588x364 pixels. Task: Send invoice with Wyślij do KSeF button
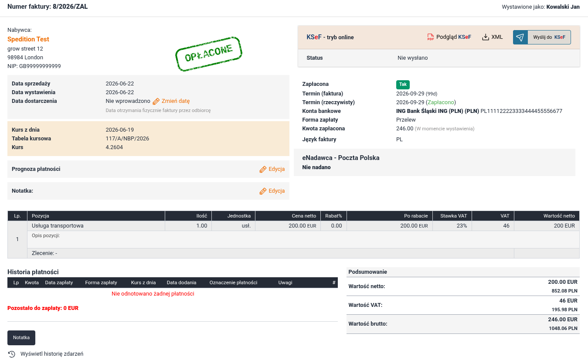coord(542,37)
